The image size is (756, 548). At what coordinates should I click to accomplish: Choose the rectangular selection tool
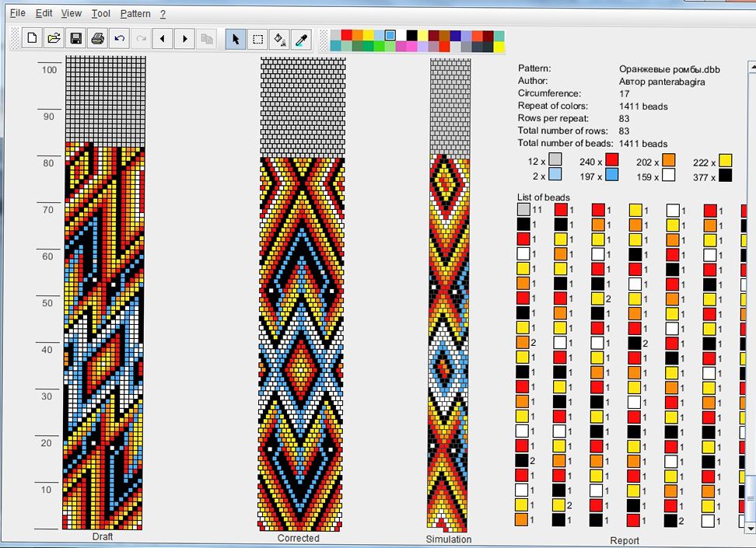[x=258, y=39]
